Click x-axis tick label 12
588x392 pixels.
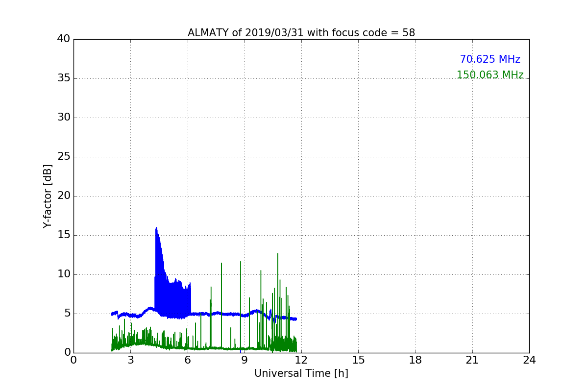point(301,360)
